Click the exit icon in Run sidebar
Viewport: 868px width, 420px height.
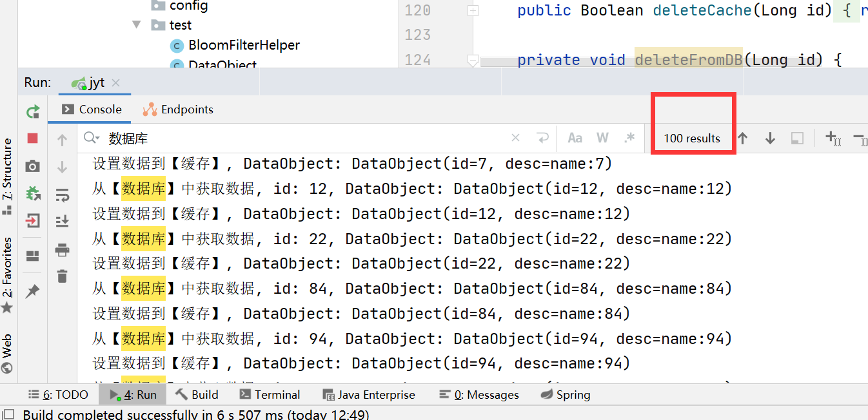coord(32,221)
